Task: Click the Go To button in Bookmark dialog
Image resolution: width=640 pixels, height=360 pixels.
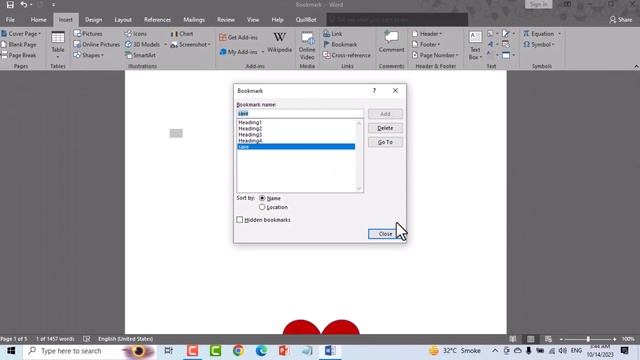Action: (385, 142)
